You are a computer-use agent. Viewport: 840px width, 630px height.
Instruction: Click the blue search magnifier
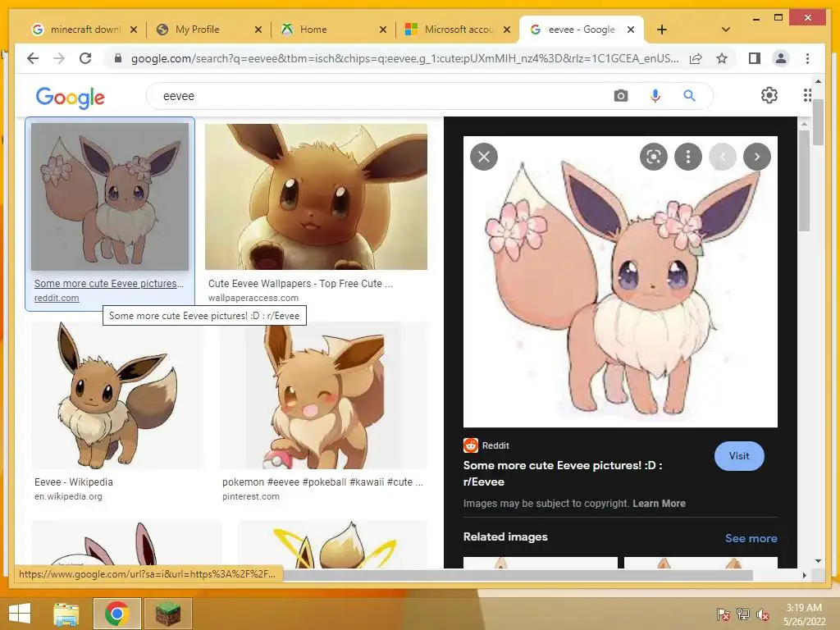click(x=689, y=96)
